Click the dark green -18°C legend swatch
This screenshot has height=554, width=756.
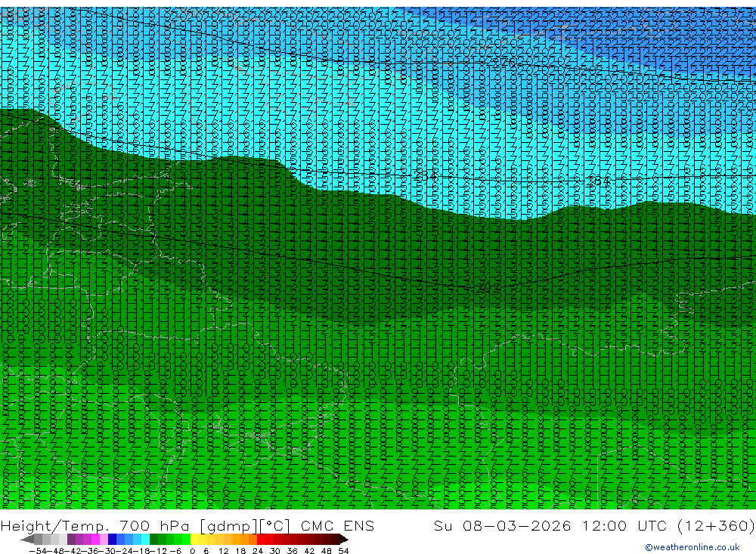point(153,540)
